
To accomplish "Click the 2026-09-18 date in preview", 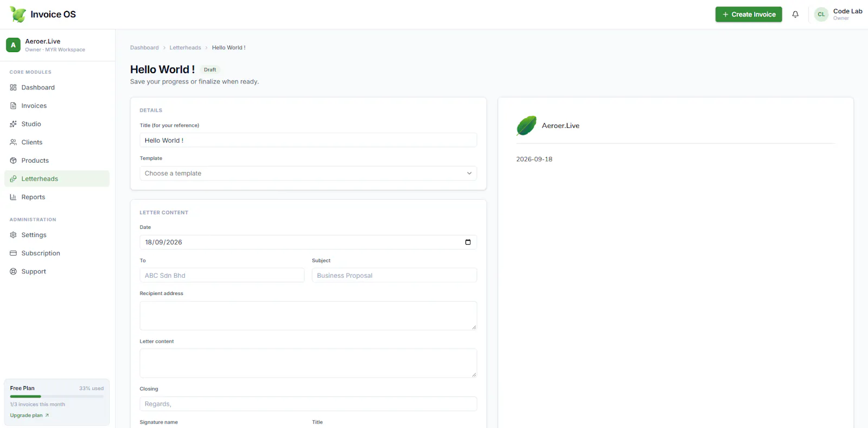I will (x=534, y=159).
